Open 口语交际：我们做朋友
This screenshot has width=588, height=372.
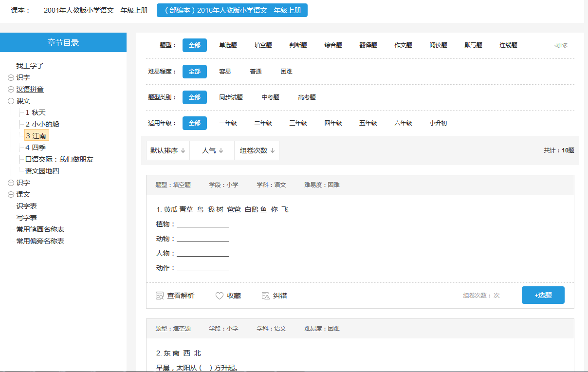[59, 159]
